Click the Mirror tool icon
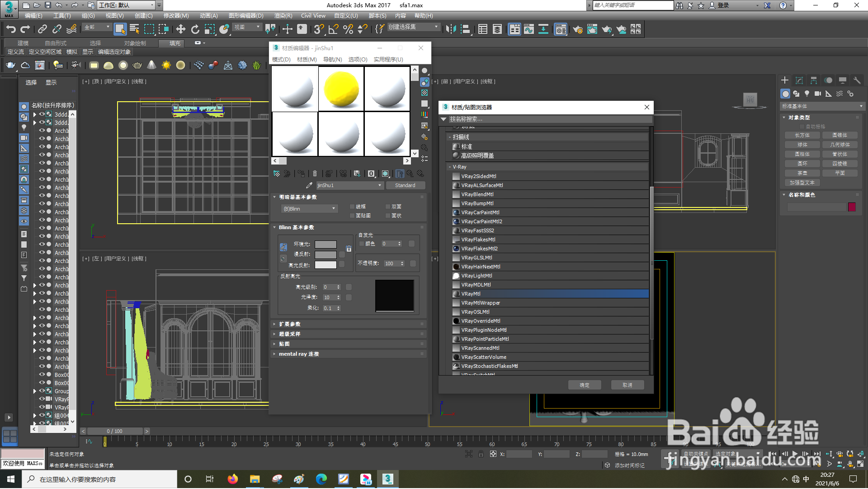 tap(451, 29)
